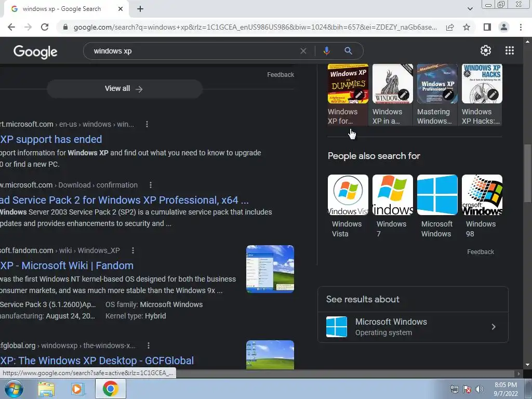Open the Microsoft Wiki Fandom result
The image size is (532, 399).
pyautogui.click(x=66, y=265)
